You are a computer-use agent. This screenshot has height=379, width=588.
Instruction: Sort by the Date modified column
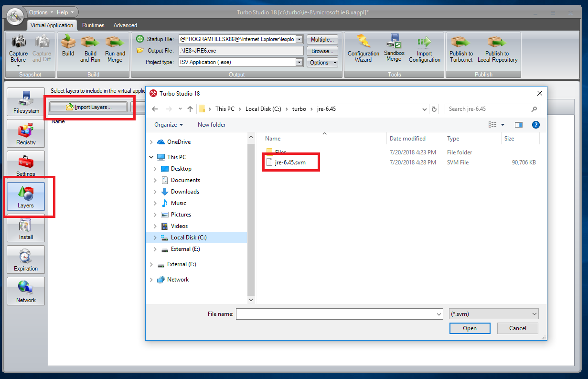coord(407,139)
